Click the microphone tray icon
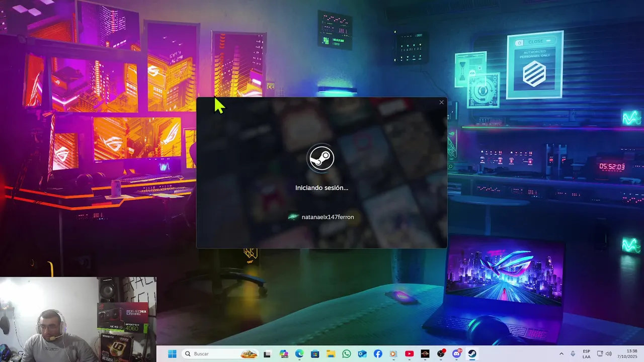The height and width of the screenshot is (362, 644). coord(573,354)
